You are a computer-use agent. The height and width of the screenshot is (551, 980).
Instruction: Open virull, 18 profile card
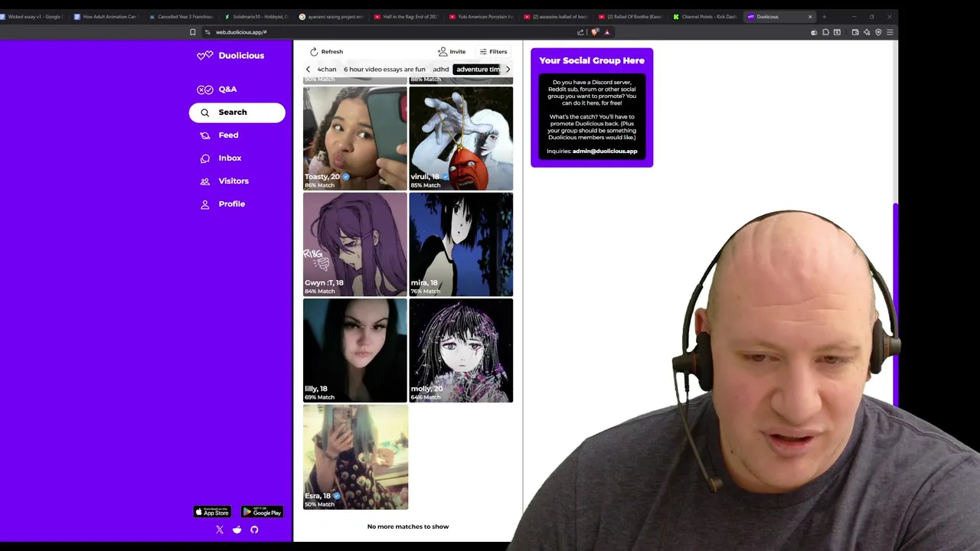(461, 138)
